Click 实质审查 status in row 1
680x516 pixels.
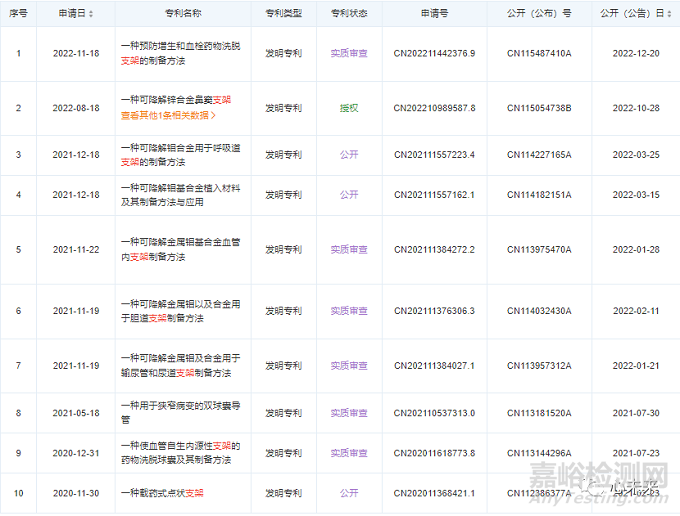coord(349,52)
